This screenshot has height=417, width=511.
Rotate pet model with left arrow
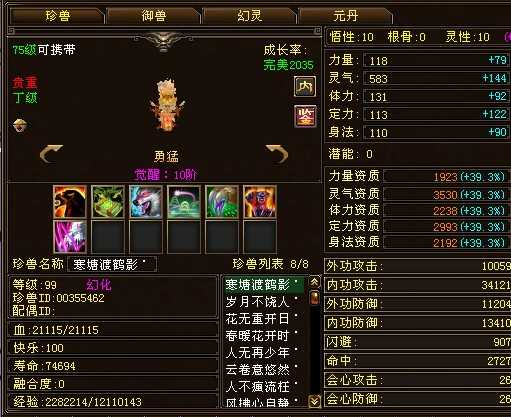tap(51, 154)
